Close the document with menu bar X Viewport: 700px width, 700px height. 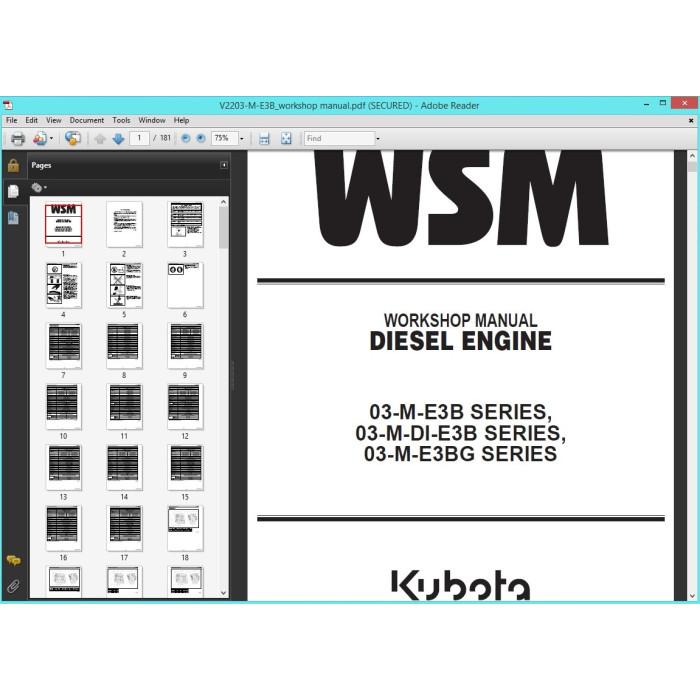691,121
